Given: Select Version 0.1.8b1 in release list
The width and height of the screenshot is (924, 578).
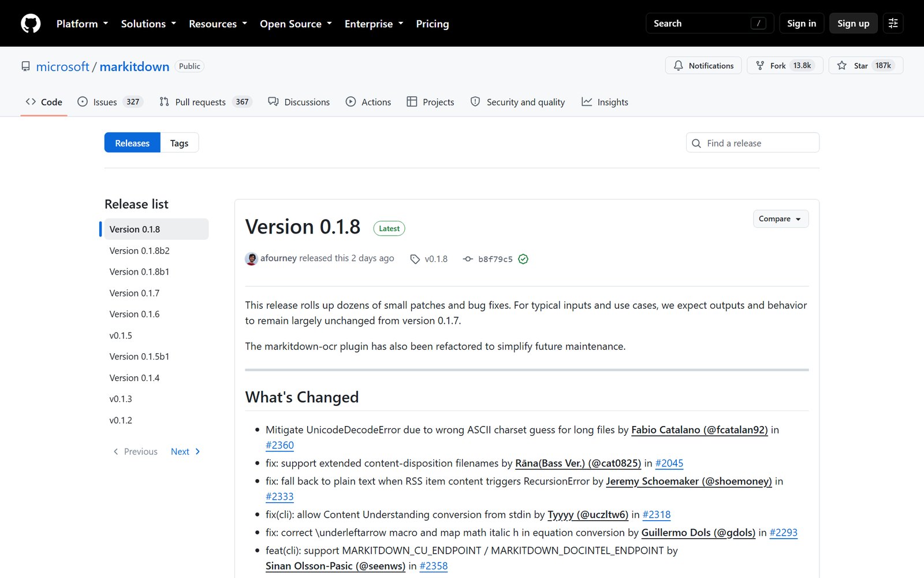Looking at the screenshot, I should coord(156,272).
